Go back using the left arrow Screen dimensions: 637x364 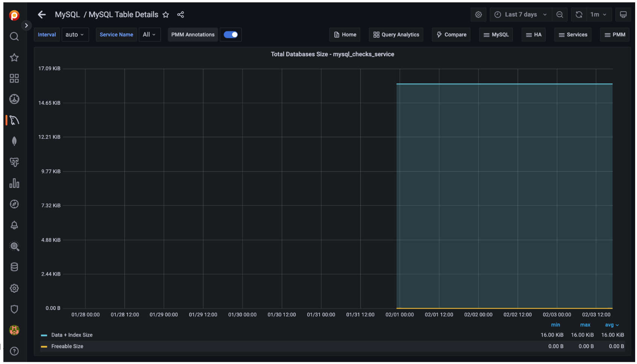(x=42, y=15)
